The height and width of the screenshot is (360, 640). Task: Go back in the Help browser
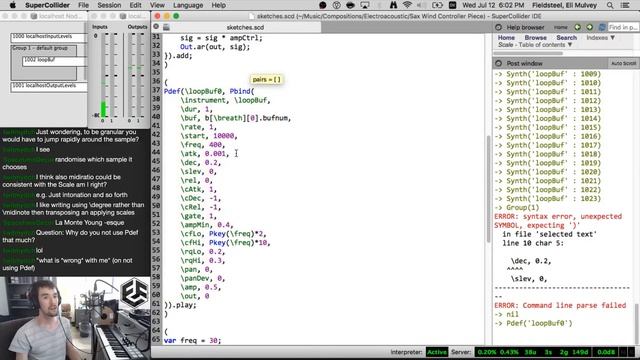pyautogui.click(x=578, y=27)
